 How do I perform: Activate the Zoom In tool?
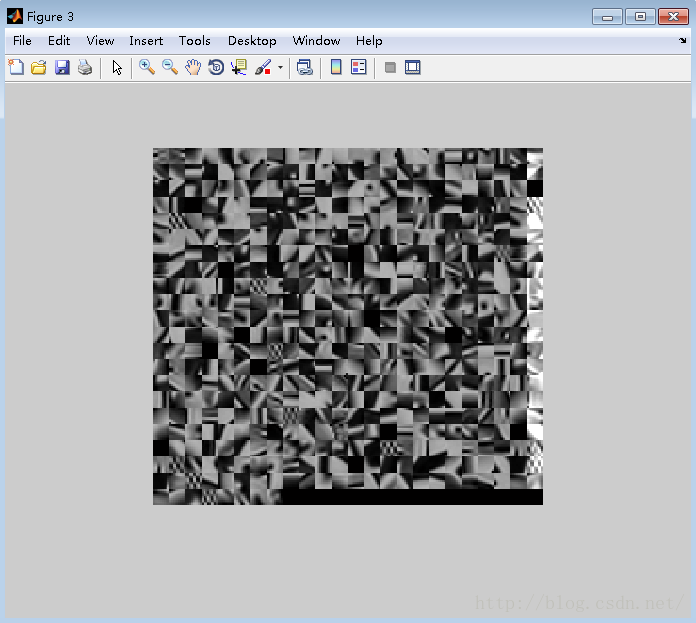click(147, 67)
